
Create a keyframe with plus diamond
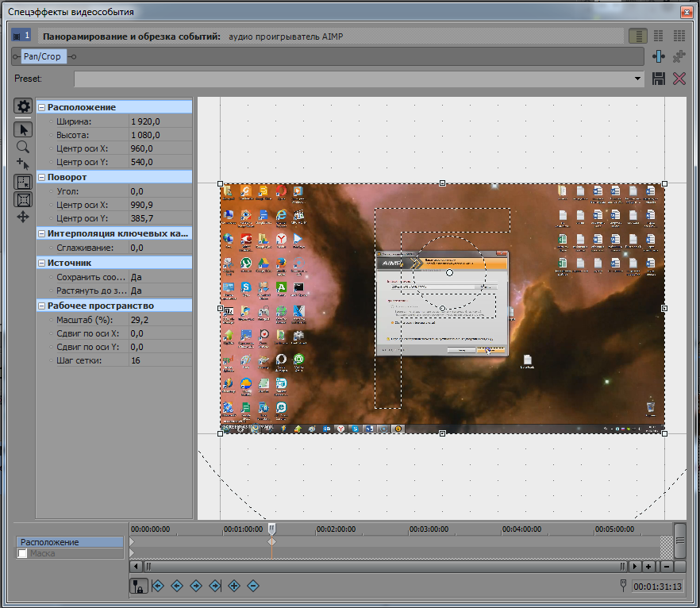click(234, 586)
